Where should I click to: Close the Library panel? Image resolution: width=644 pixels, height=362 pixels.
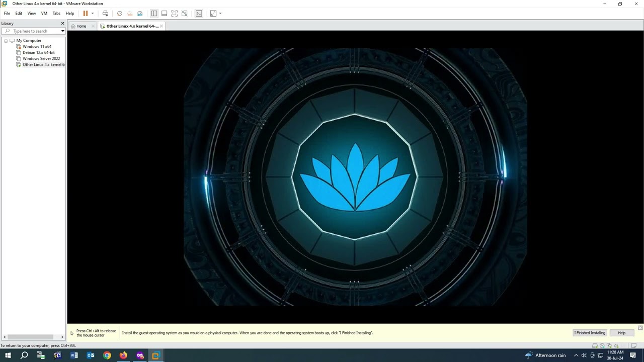click(62, 24)
